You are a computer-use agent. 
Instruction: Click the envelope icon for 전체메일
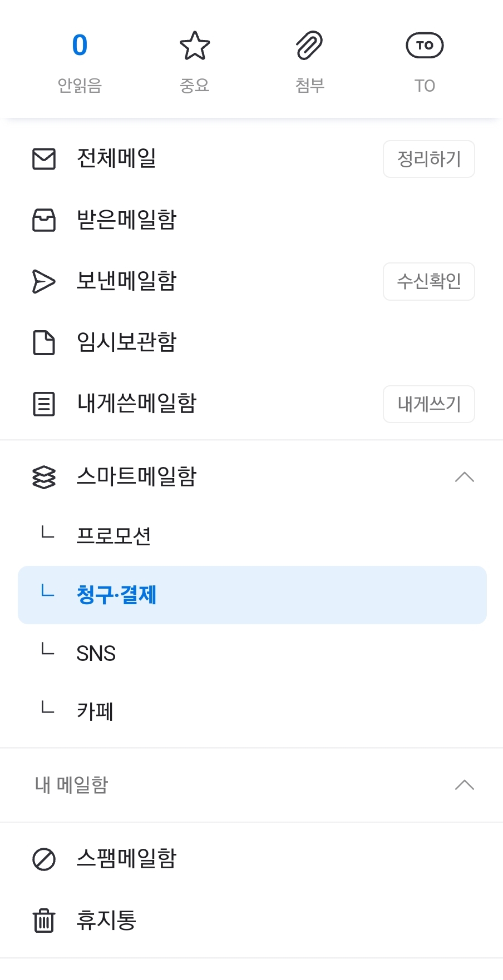click(x=44, y=159)
